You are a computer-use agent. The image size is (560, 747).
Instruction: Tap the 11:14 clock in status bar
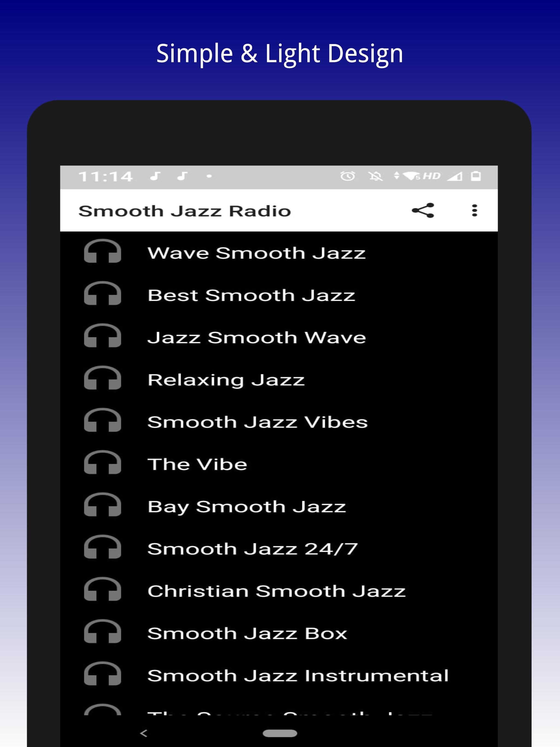point(105,177)
